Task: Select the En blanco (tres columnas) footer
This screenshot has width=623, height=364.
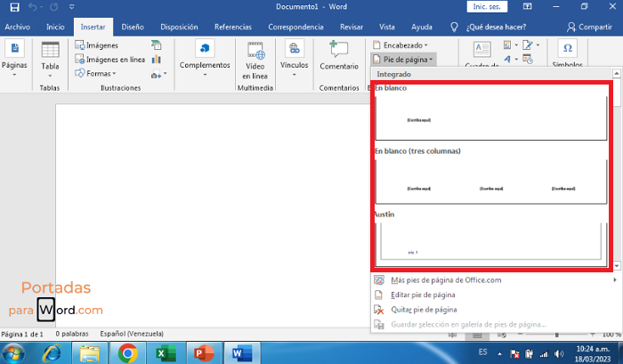Action: pyautogui.click(x=491, y=182)
